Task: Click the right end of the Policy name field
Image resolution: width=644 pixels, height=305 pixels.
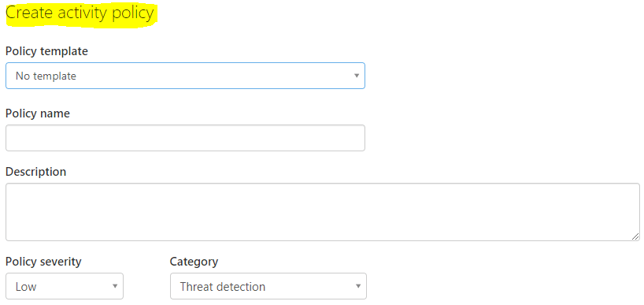Action: 355,138
